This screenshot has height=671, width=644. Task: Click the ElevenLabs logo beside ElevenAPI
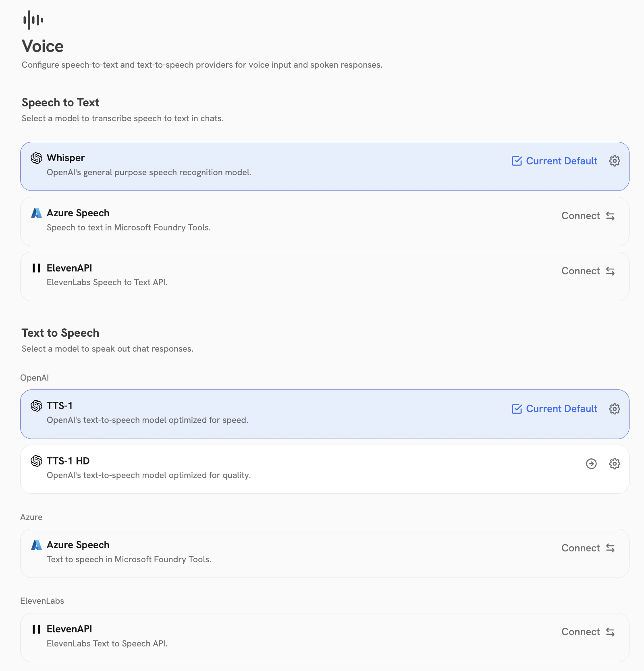coord(36,268)
